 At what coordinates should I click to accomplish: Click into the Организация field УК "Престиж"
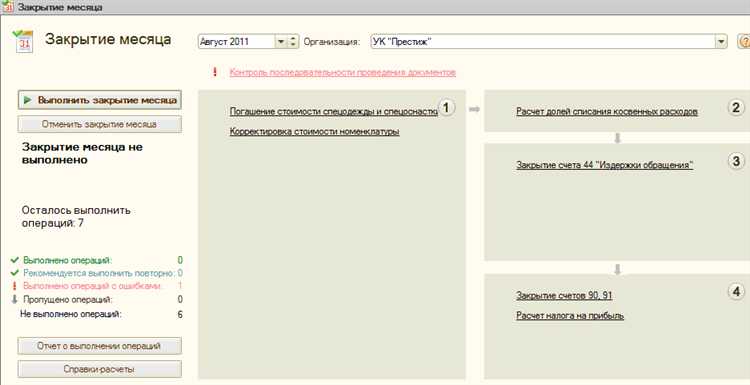[543, 42]
